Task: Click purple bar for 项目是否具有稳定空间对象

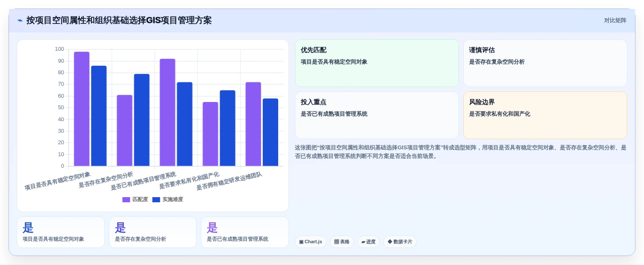Action: pyautogui.click(x=82, y=109)
